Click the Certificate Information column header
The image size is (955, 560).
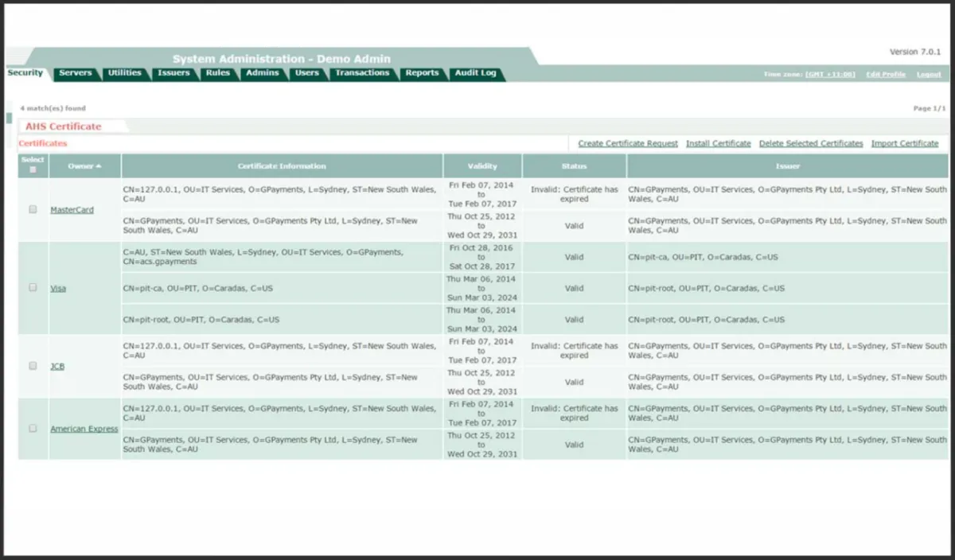tap(282, 166)
